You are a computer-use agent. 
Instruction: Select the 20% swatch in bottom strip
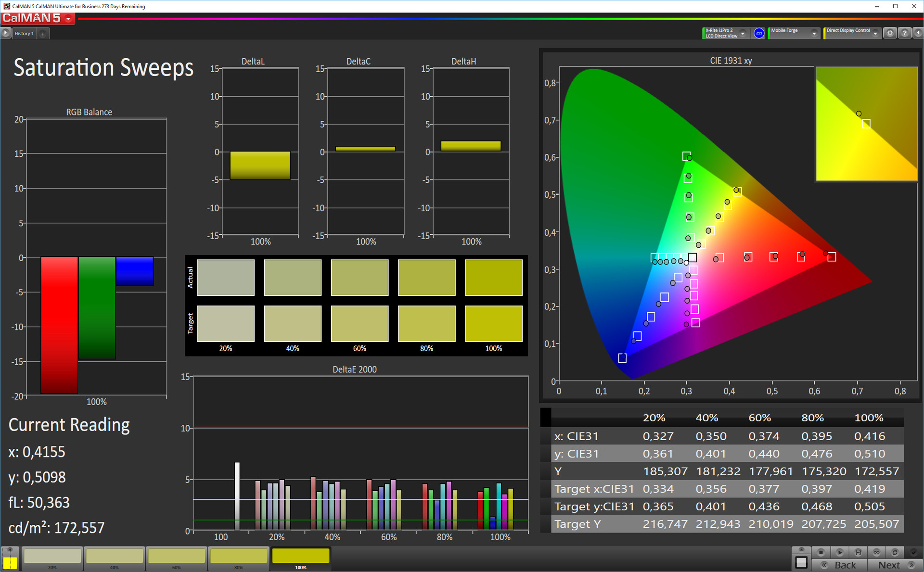pyautogui.click(x=52, y=557)
